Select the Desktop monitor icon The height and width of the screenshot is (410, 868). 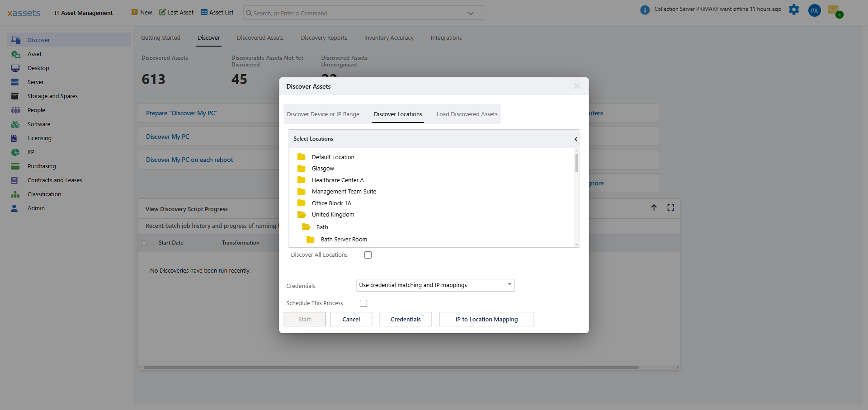coord(15,68)
